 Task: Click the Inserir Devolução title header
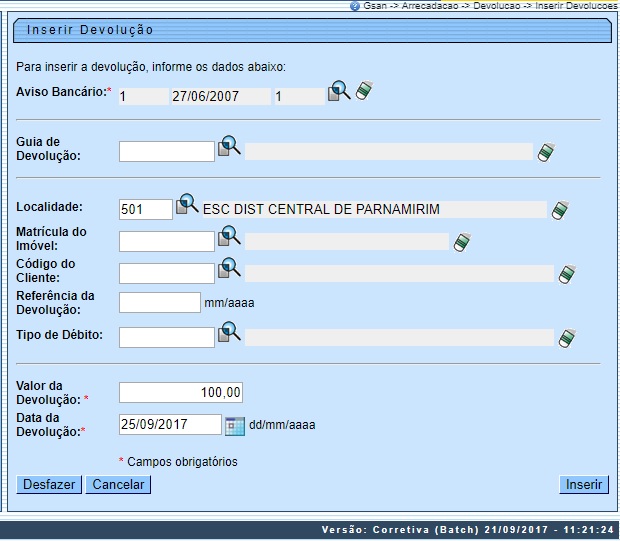coord(312,30)
